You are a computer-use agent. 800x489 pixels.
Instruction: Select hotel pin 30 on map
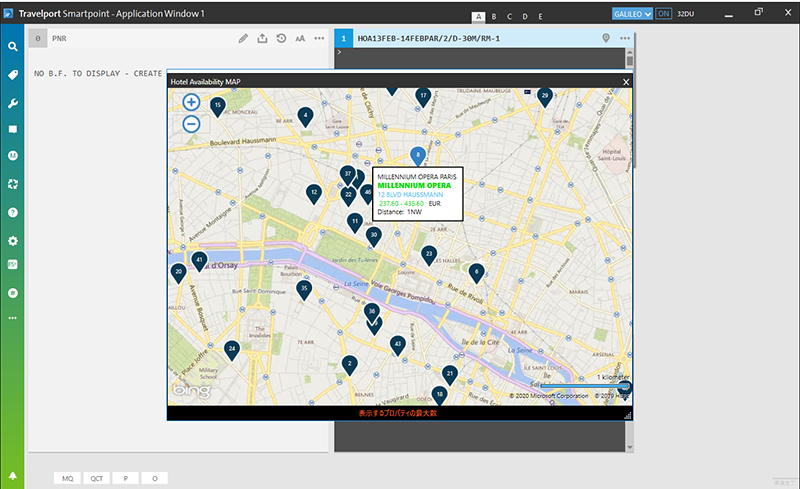374,236
